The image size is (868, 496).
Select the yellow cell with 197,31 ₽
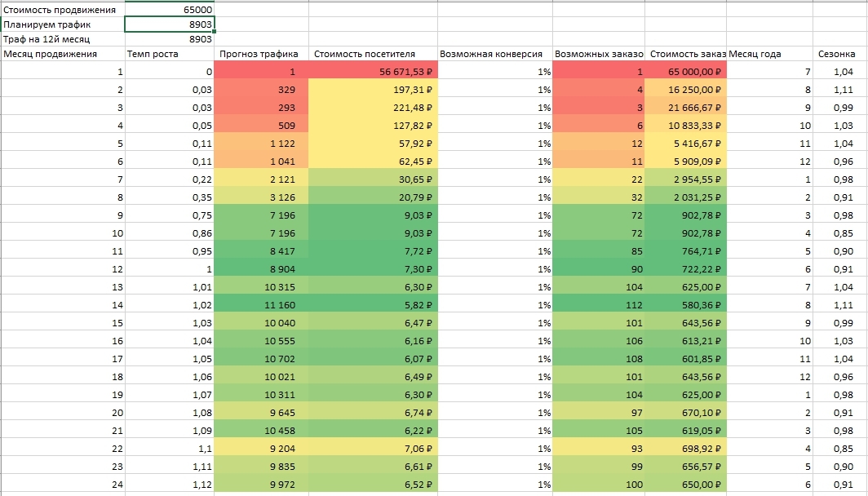373,90
